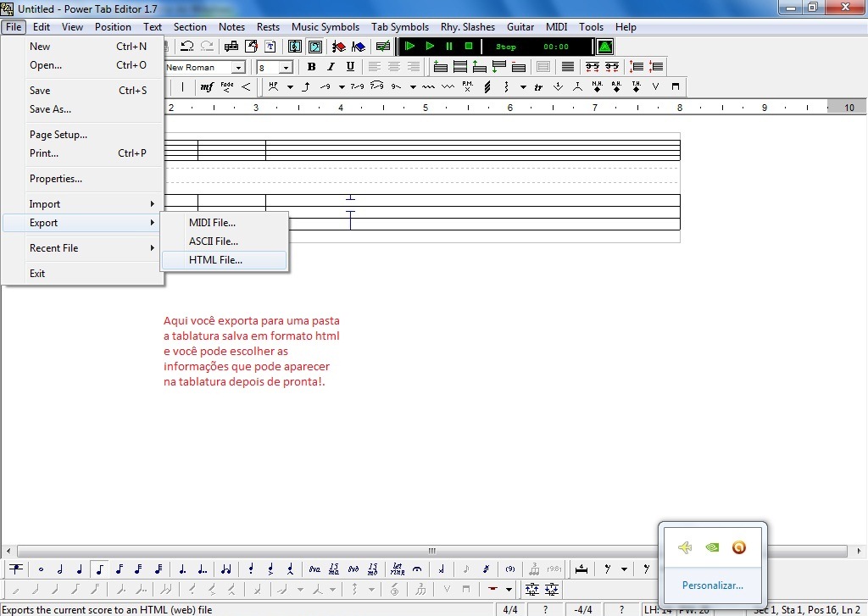Click the Personalizar link in tray popup
The image size is (868, 616).
point(712,585)
